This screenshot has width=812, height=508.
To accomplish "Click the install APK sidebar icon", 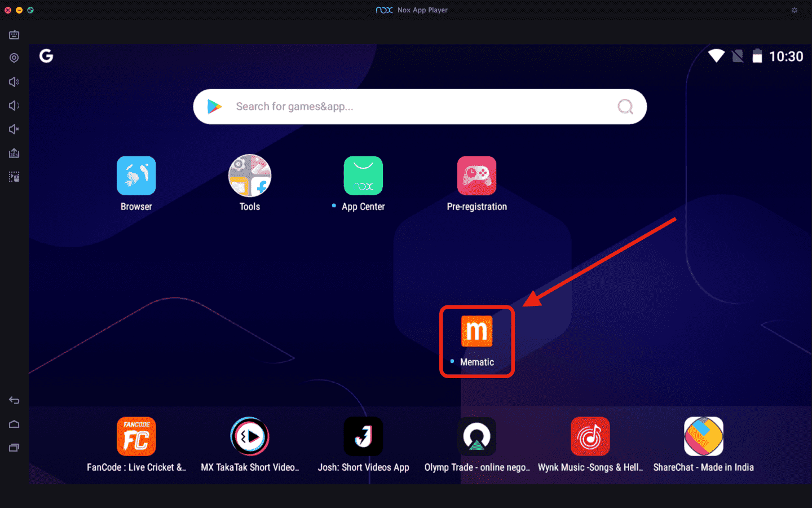I will tap(14, 153).
